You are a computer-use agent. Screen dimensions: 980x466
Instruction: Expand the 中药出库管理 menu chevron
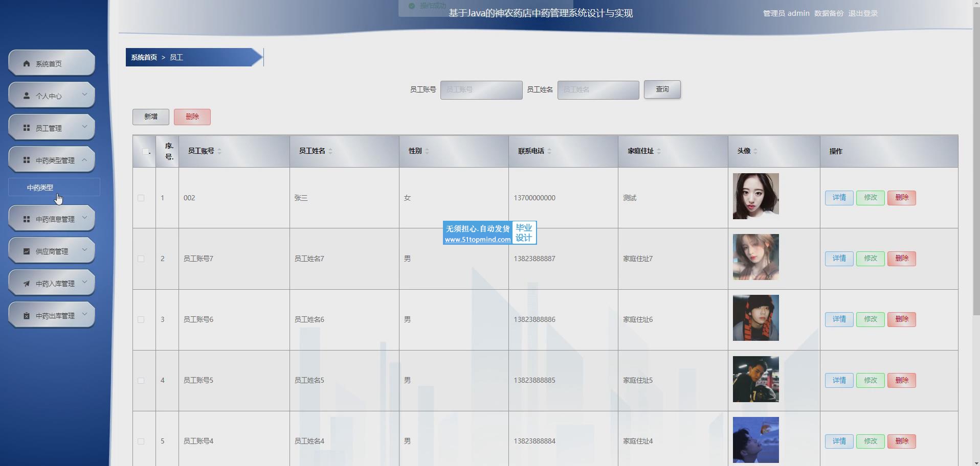[85, 314]
